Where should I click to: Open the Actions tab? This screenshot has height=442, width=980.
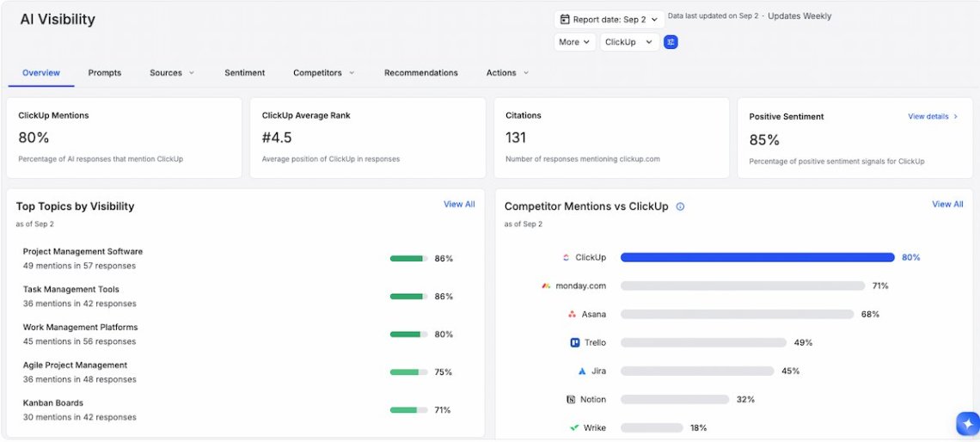click(x=501, y=72)
